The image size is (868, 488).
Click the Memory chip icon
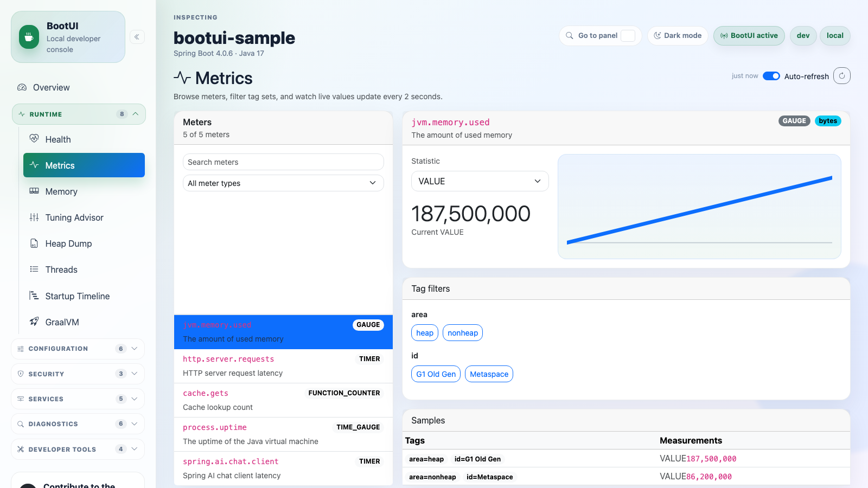tap(34, 191)
